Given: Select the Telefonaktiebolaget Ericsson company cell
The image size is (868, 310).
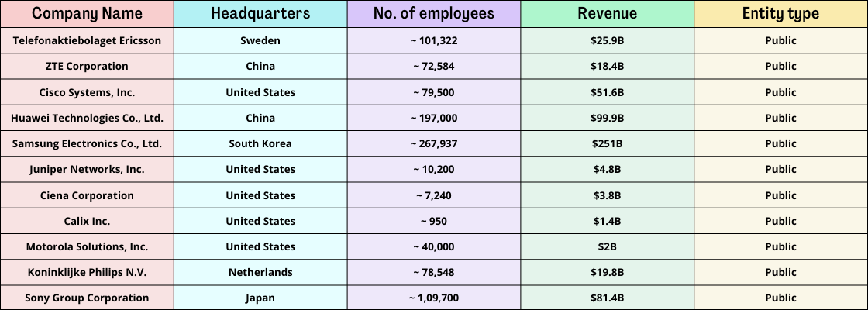Looking at the screenshot, I should (87, 41).
